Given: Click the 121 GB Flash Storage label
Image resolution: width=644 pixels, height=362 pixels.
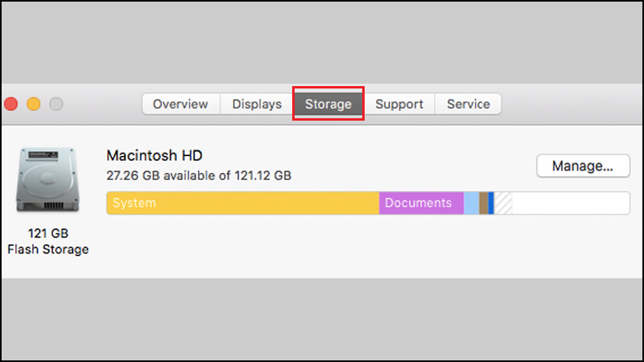Looking at the screenshot, I should coord(47,241).
